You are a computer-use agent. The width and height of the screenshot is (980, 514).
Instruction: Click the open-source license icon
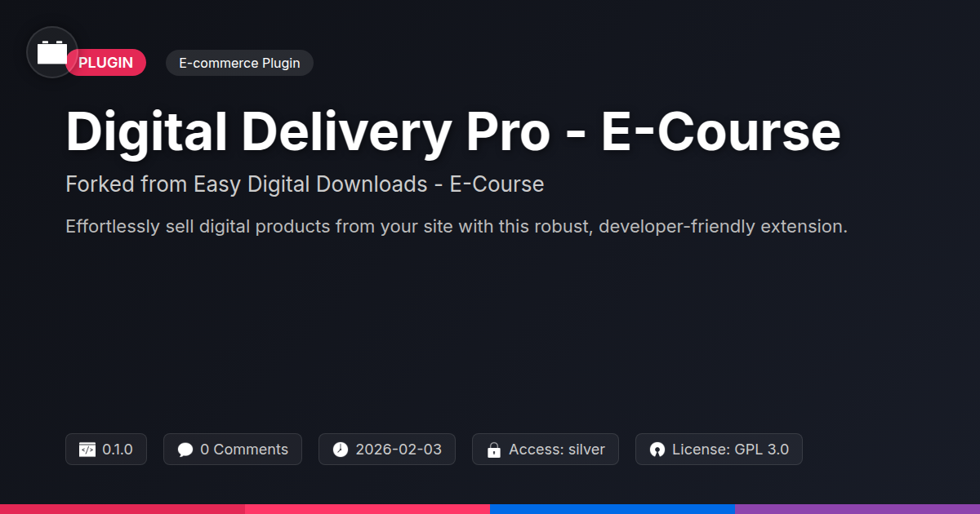pyautogui.click(x=657, y=450)
